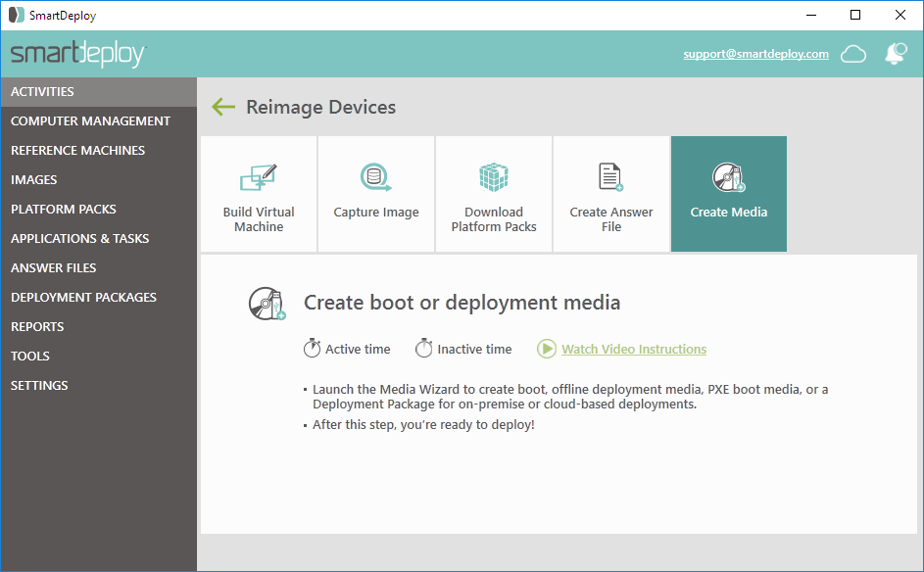The image size is (924, 572).
Task: Click the Inactive time stopwatch icon
Action: click(423, 348)
